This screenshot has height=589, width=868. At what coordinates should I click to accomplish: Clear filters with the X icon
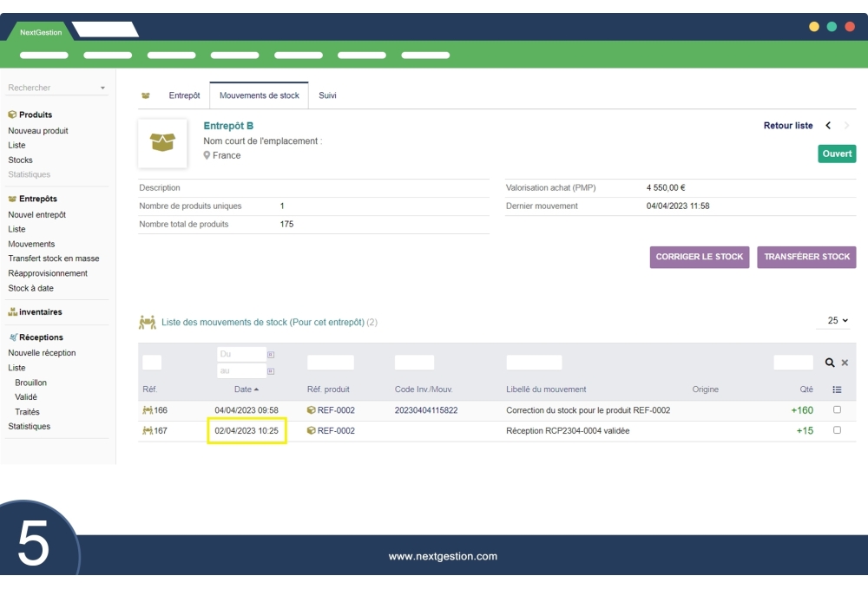pyautogui.click(x=845, y=363)
